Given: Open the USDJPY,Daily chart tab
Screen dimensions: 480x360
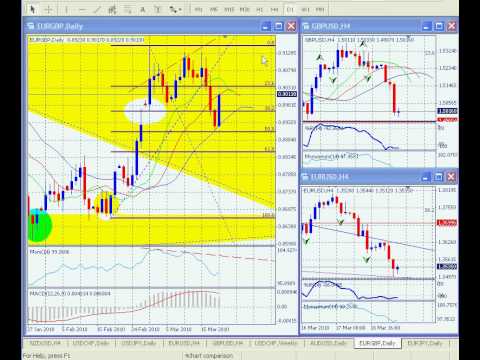Looking at the screenshot, I should tap(138, 343).
